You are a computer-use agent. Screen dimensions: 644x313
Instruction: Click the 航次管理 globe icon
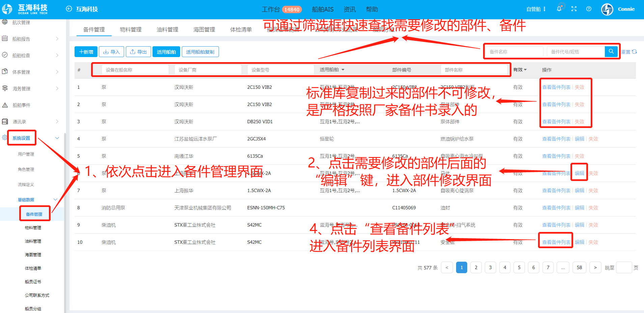tap(5, 22)
